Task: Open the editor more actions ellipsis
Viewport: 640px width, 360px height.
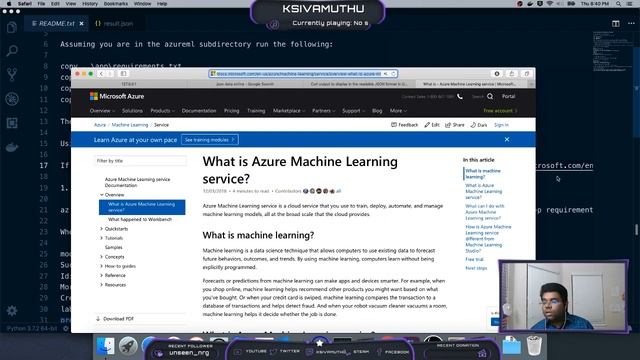Action: click(x=631, y=24)
